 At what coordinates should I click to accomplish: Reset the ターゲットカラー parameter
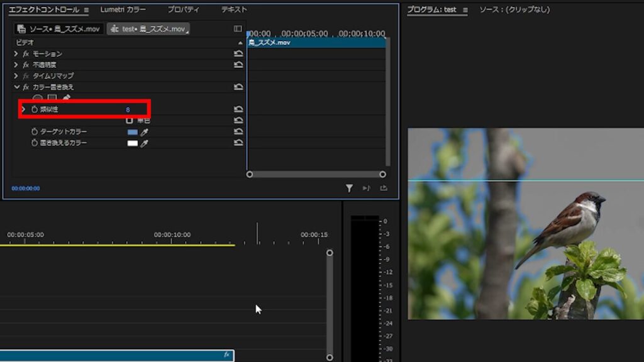pyautogui.click(x=238, y=131)
